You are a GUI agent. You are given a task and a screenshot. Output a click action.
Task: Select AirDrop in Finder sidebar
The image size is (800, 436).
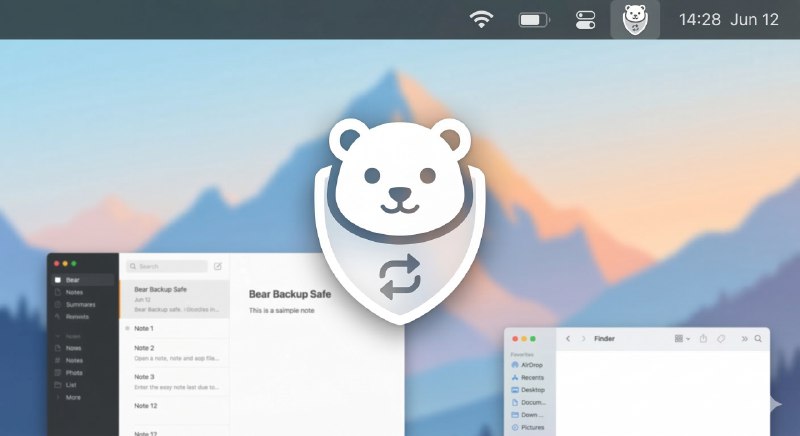pyautogui.click(x=528, y=365)
